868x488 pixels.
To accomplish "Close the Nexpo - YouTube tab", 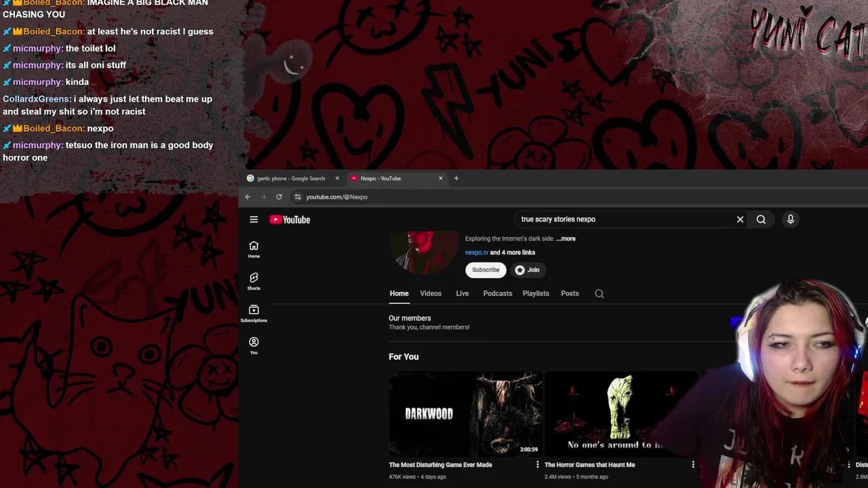I will click(441, 178).
